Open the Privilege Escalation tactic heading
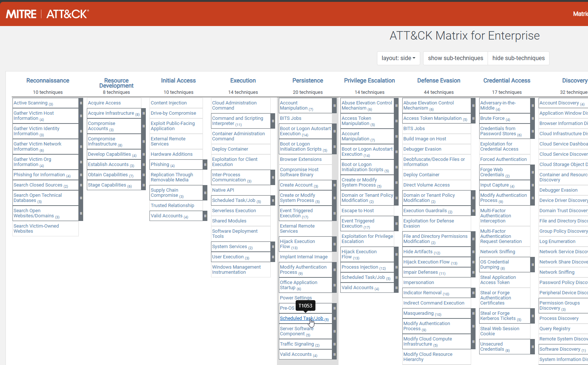This screenshot has width=588, height=365. 369,81
